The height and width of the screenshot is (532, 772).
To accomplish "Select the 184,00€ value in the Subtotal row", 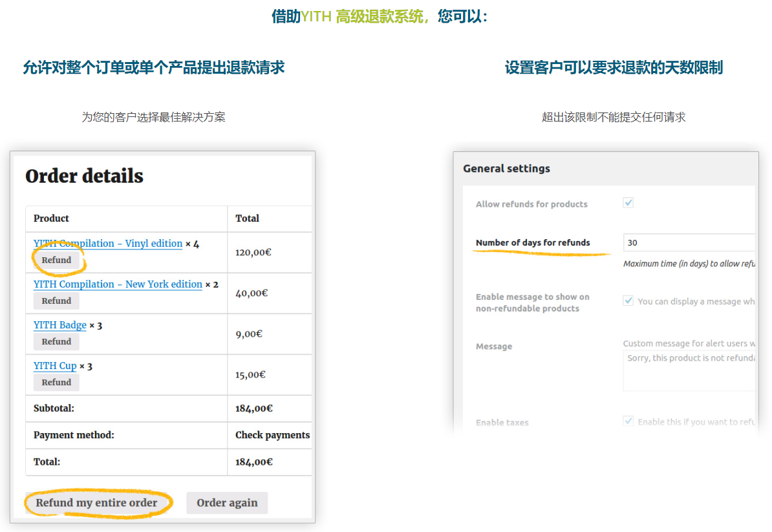I will [254, 409].
